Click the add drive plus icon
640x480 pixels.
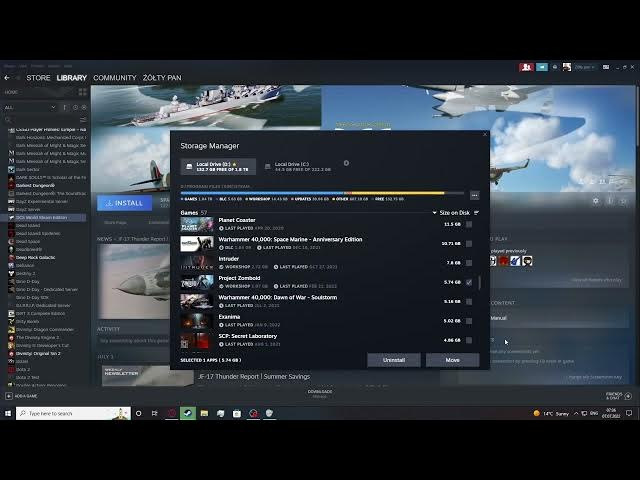346,163
